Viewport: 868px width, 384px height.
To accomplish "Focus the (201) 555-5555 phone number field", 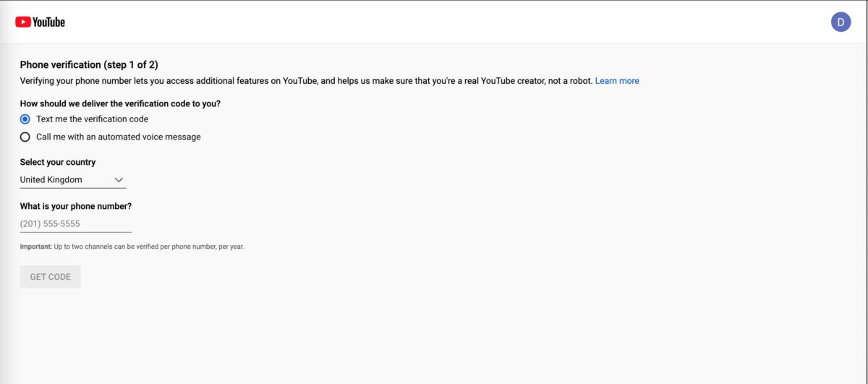I will click(76, 223).
